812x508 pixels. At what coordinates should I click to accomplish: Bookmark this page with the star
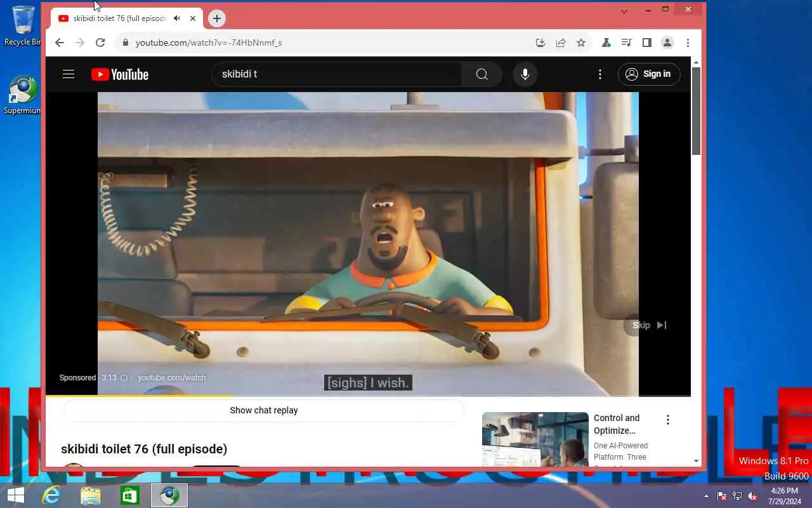tap(581, 43)
